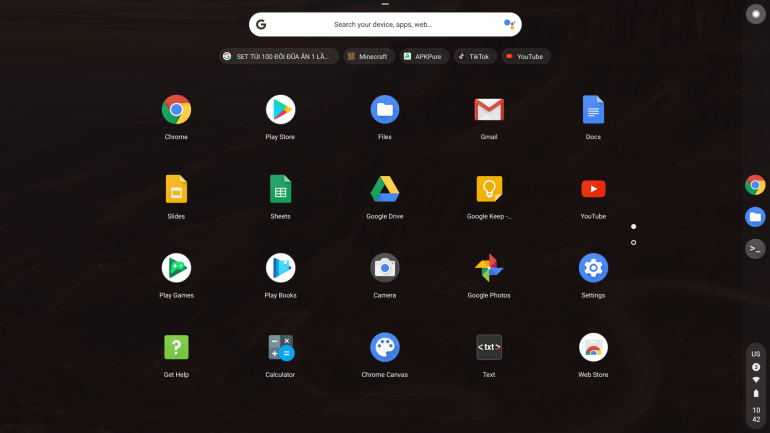Screen dimensions: 770x433
Task: Open Play Books app
Action: [x=280, y=268]
